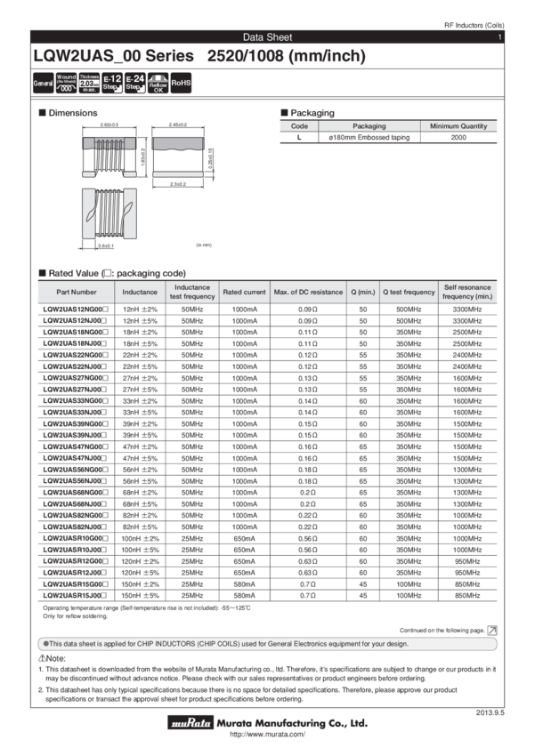Click part number LQW2UASR15G00

point(76,584)
